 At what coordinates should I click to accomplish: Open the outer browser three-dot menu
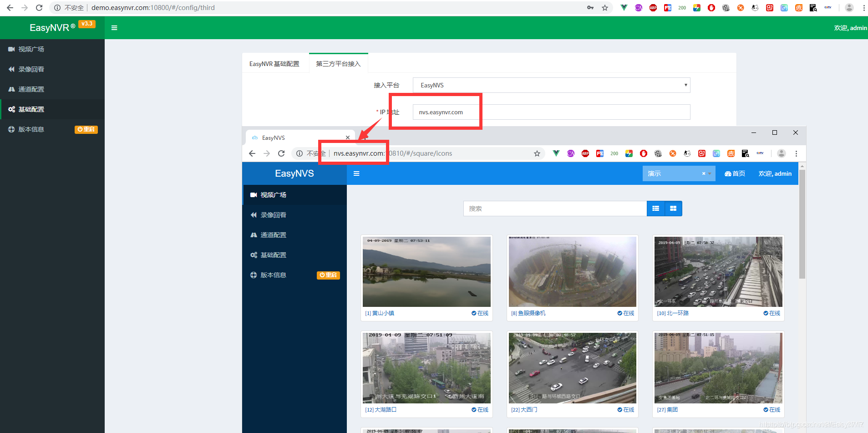(864, 8)
